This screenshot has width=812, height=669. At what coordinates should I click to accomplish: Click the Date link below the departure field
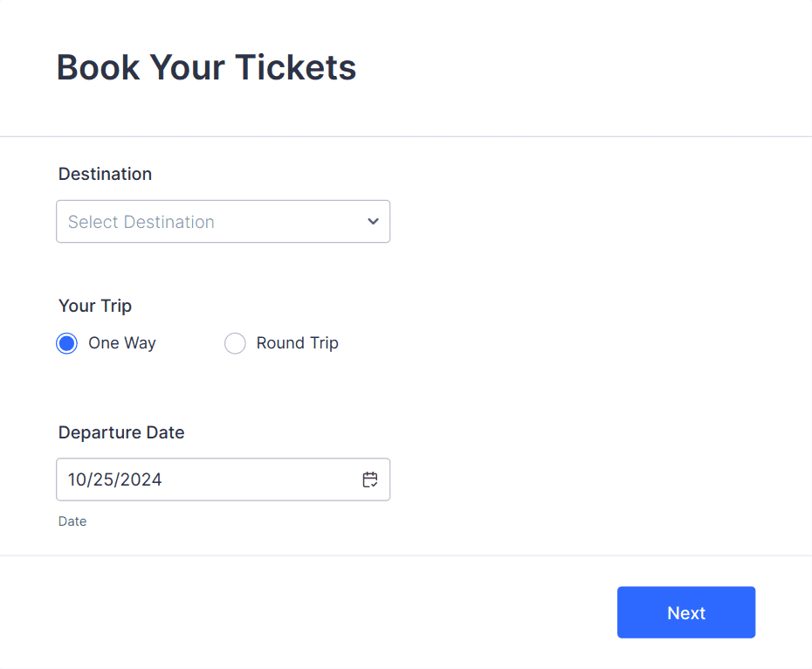[72, 521]
